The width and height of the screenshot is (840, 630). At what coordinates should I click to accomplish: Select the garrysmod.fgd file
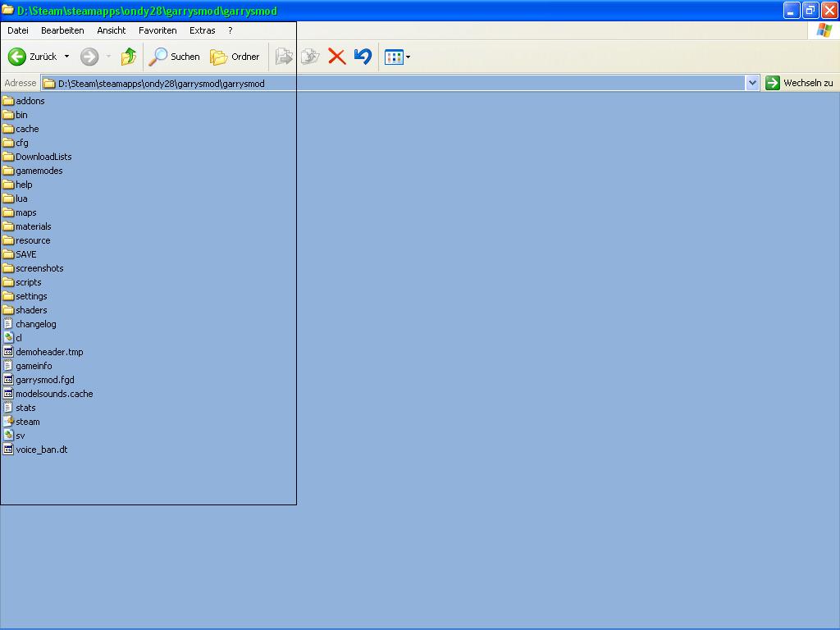point(44,380)
